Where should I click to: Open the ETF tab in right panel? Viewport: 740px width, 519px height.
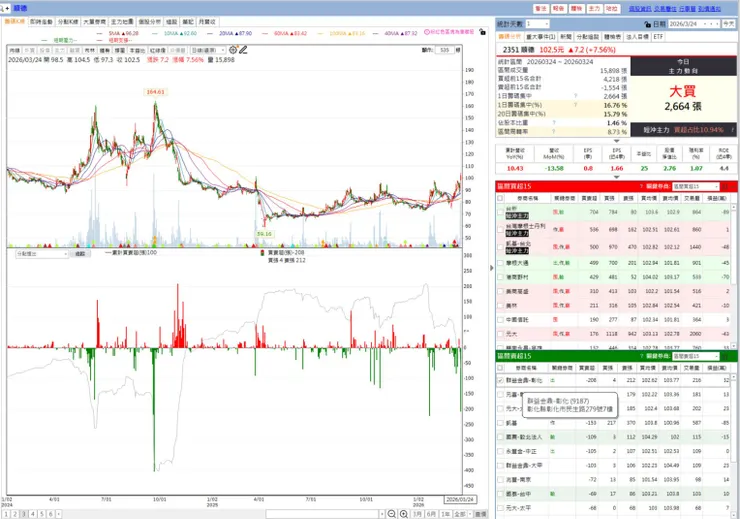point(658,36)
